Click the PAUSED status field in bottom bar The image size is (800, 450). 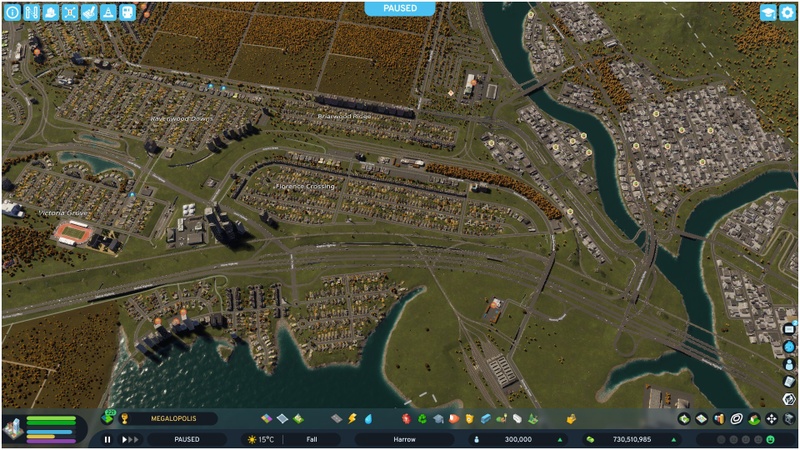(x=187, y=439)
